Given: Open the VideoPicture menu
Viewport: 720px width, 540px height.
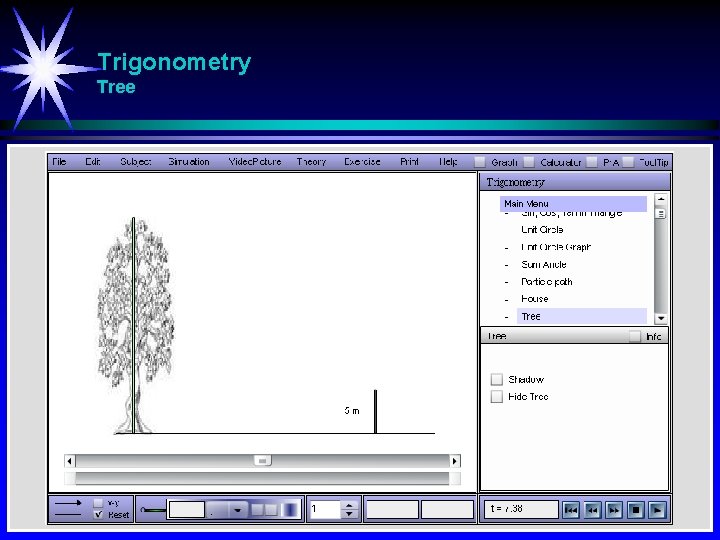Looking at the screenshot, I should pyautogui.click(x=255, y=162).
